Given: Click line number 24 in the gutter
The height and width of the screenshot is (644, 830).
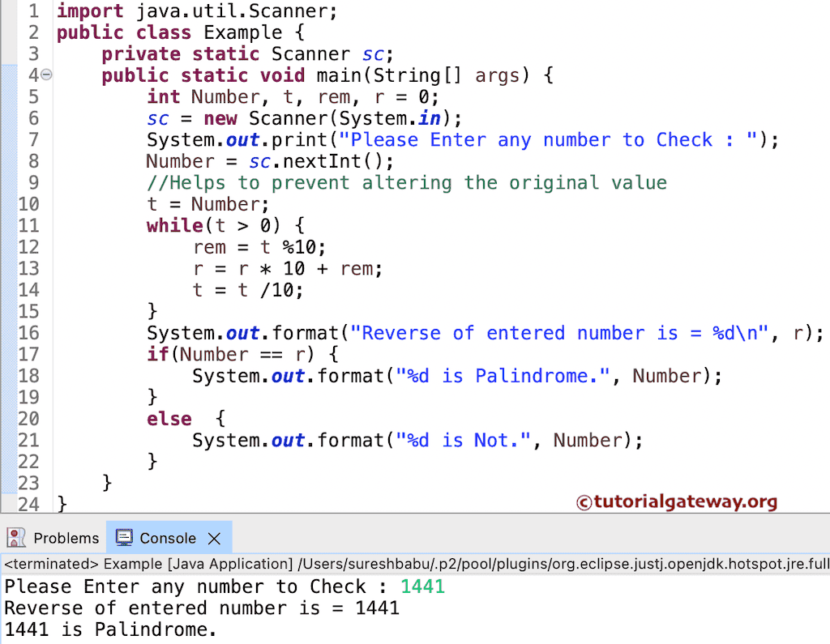Looking at the screenshot, I should (x=28, y=504).
